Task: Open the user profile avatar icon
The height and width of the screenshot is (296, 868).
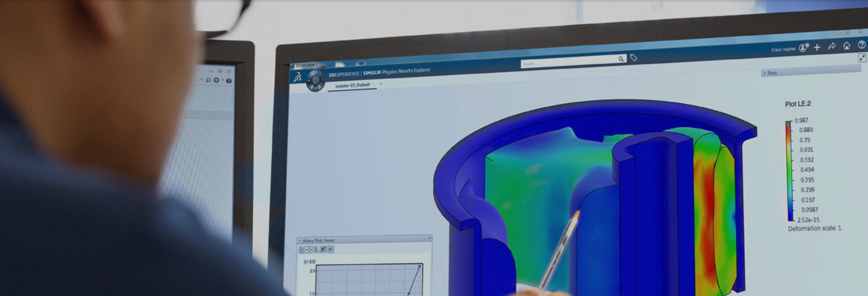Action: coord(804,48)
